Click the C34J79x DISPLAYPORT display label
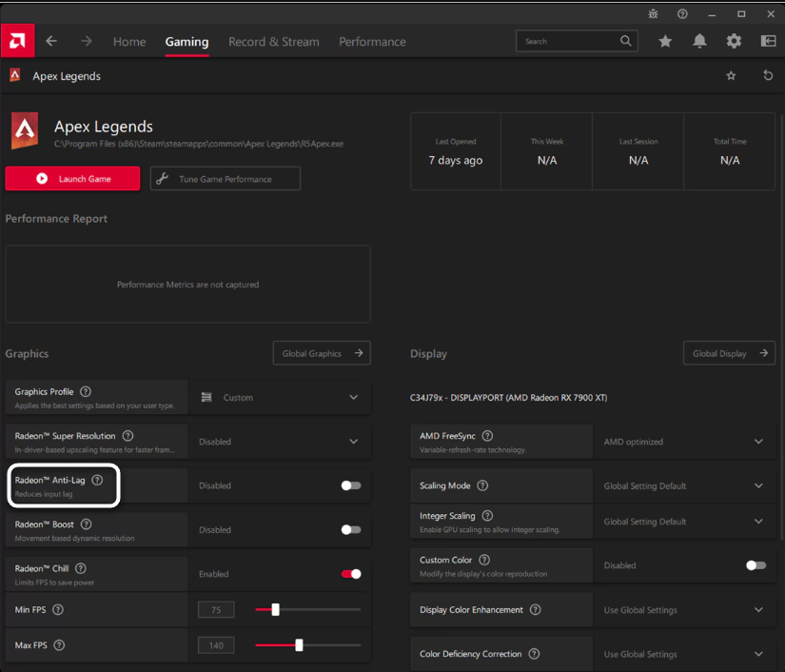Image resolution: width=785 pixels, height=672 pixels. [508, 398]
